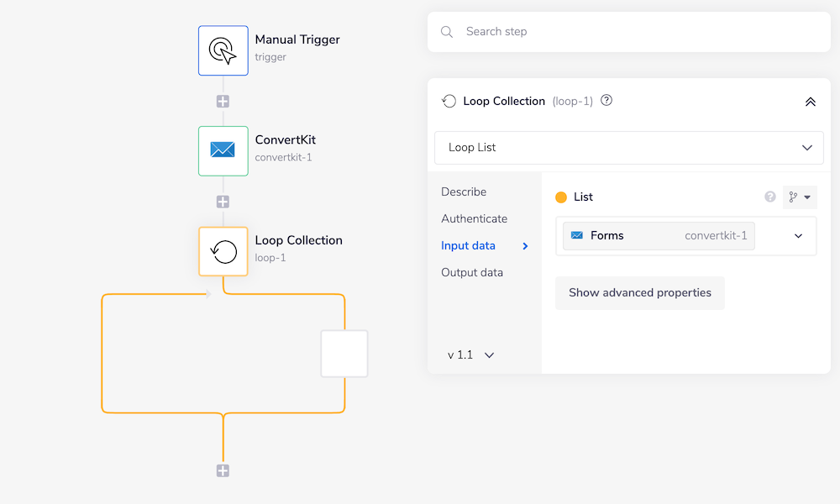Click the plus toggle below Manual Trigger

click(x=223, y=101)
